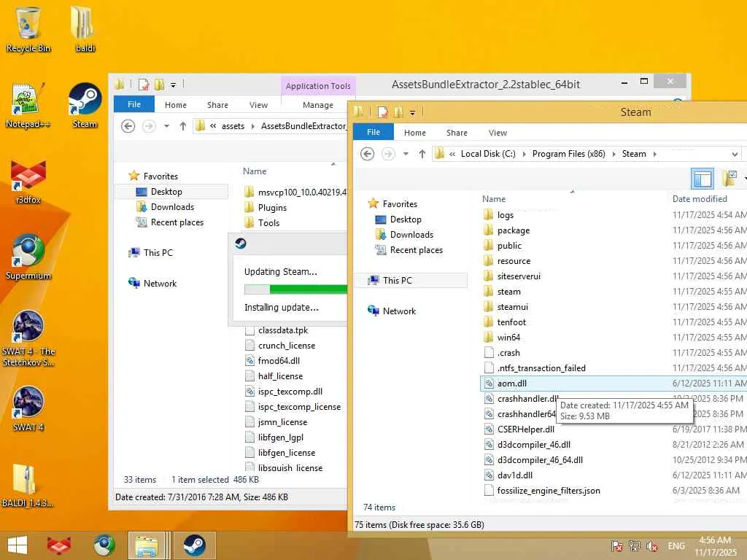Select Network in Steam window sidebar

(399, 311)
